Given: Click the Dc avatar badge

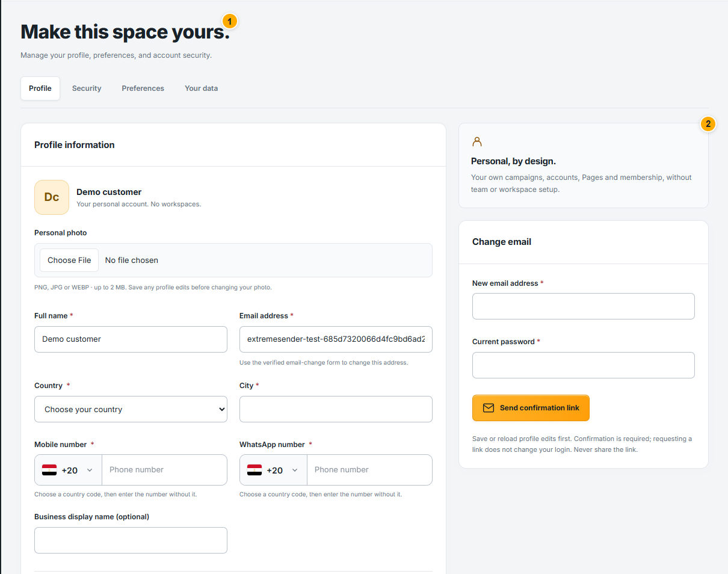Looking at the screenshot, I should (52, 197).
